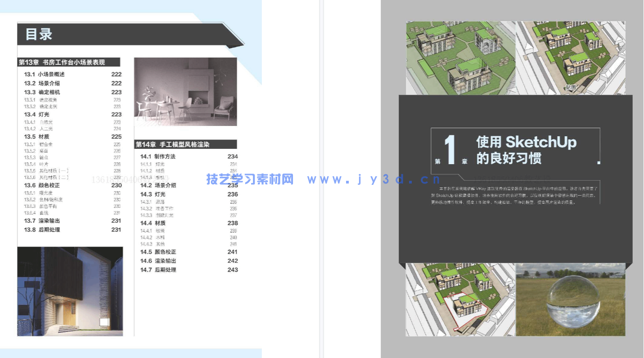Open chapter 13.1 小场景概述 from contents
The width and height of the screenshot is (644, 358).
(45, 74)
